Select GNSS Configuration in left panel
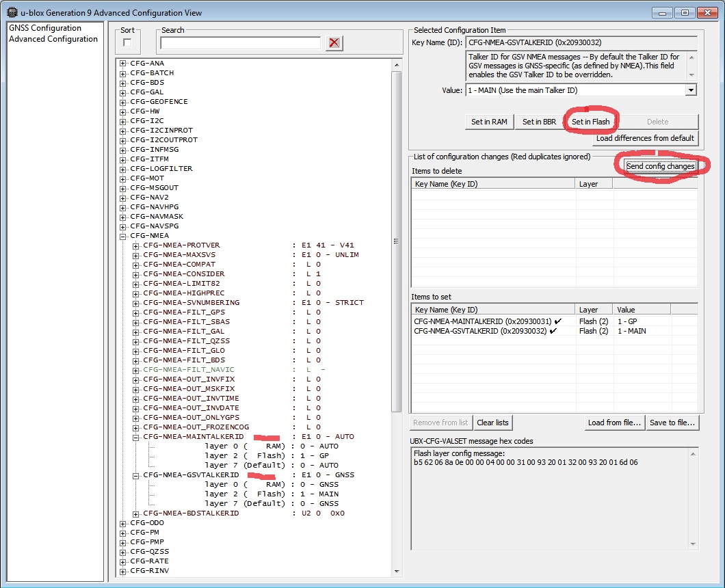The width and height of the screenshot is (725, 588). point(45,28)
